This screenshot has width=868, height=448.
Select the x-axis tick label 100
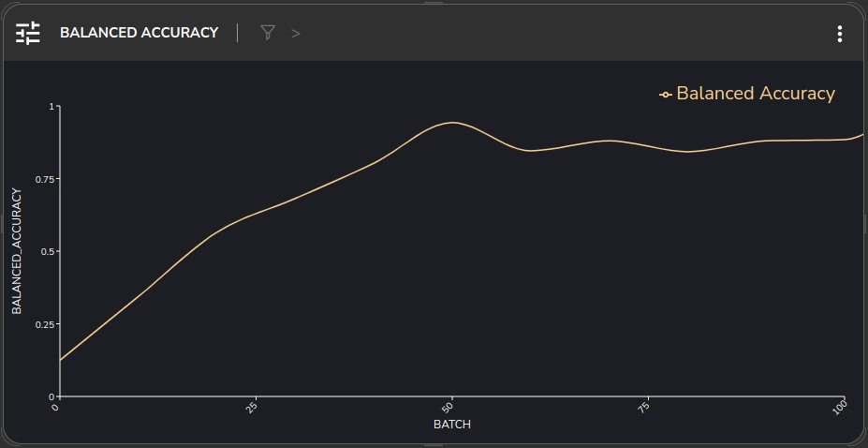pos(840,406)
